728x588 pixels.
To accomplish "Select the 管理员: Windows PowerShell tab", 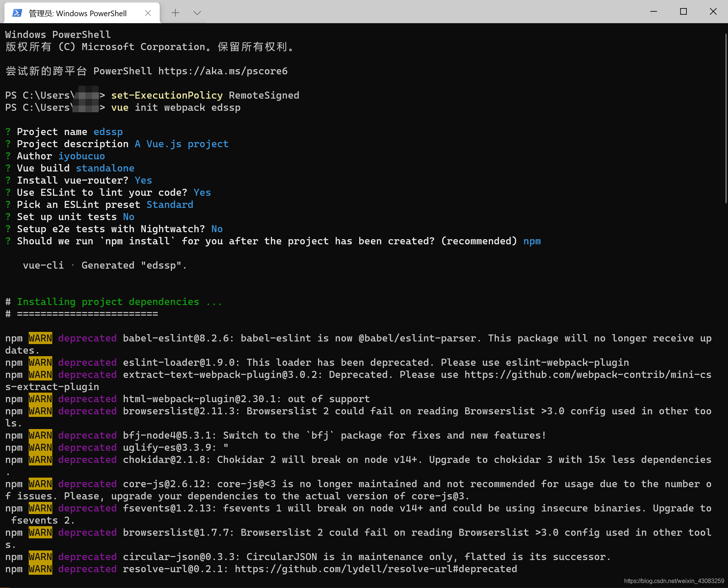I will [82, 13].
